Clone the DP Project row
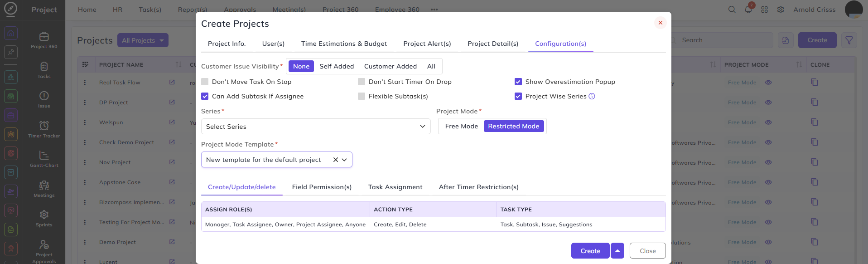 click(815, 103)
